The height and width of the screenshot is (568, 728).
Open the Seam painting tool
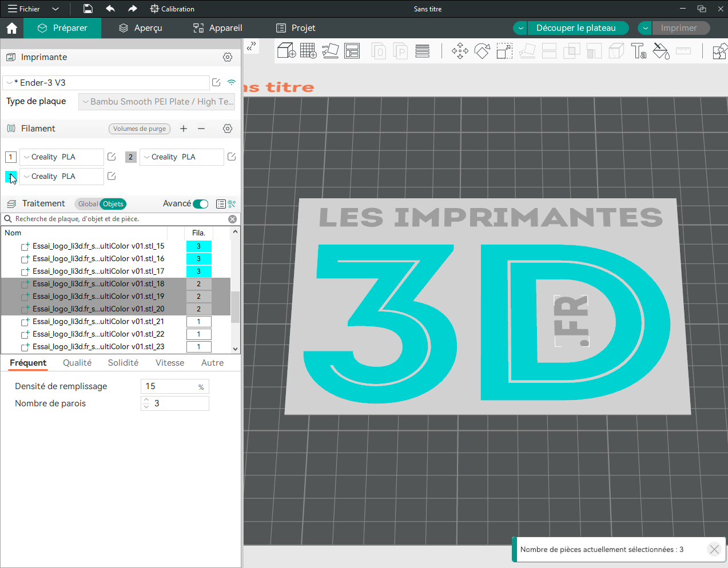click(616, 51)
